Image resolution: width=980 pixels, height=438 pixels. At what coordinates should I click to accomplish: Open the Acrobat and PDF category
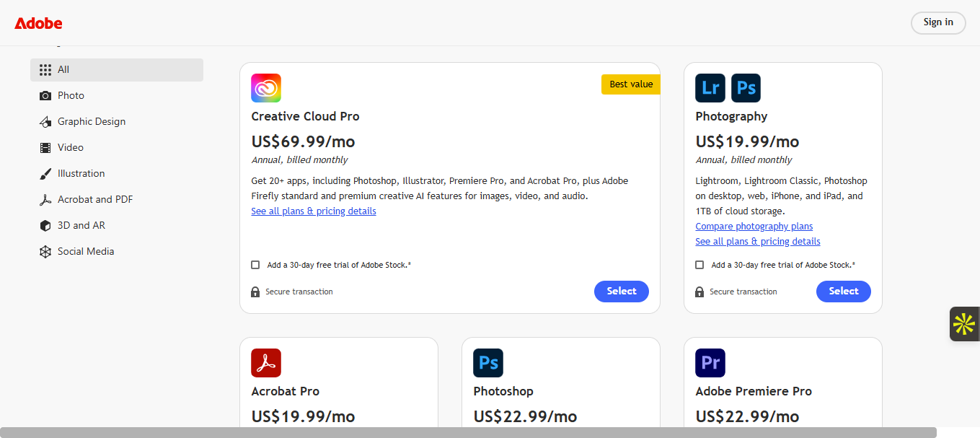tap(94, 200)
